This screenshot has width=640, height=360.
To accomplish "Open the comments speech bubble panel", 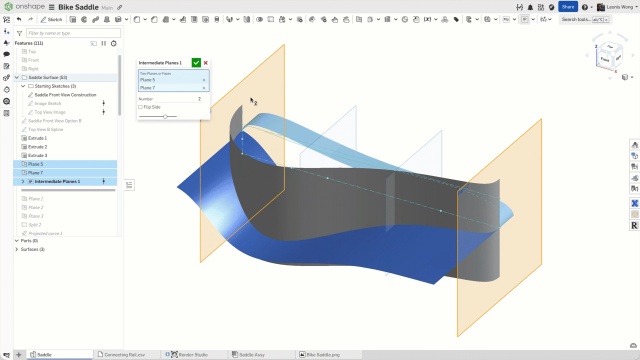I will pyautogui.click(x=7, y=54).
